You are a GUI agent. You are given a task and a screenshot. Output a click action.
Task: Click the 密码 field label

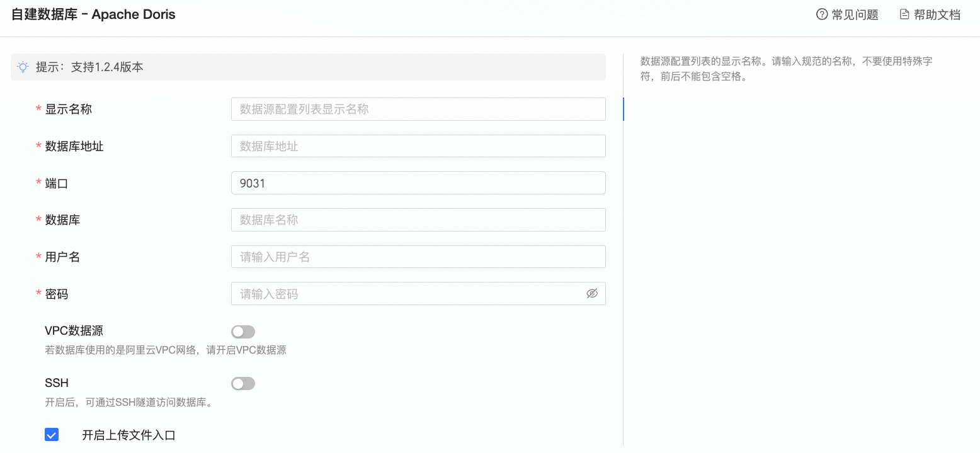[57, 294]
